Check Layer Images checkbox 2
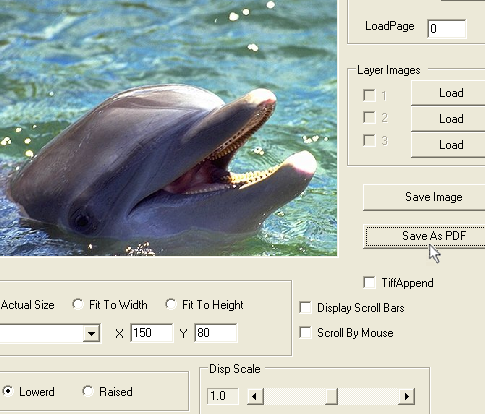The height and width of the screenshot is (414, 485). tap(369, 117)
